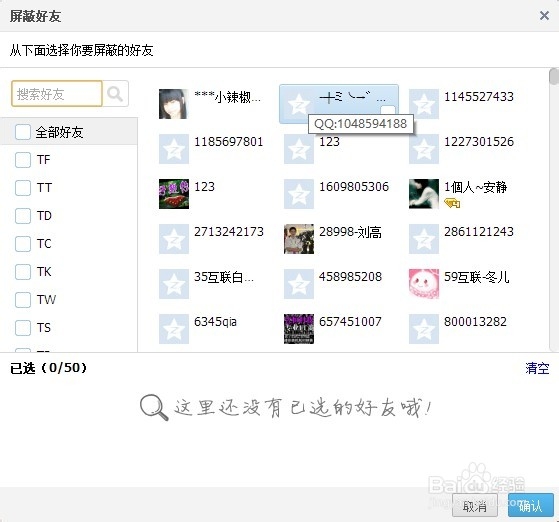Screen dimensions: 559x522
Task: Click the friend list scrollbar thumb
Action: point(554,76)
